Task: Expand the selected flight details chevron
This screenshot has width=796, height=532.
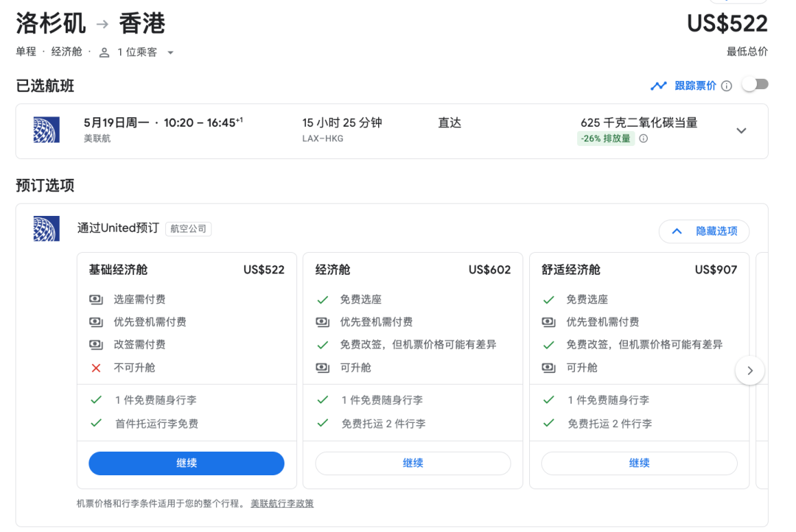Action: point(741,130)
